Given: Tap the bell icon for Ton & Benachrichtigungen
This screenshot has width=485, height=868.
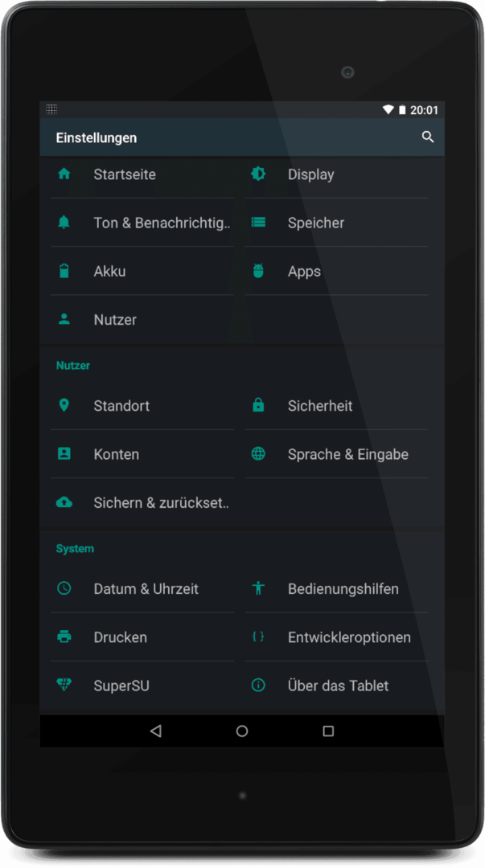Looking at the screenshot, I should 64,222.
